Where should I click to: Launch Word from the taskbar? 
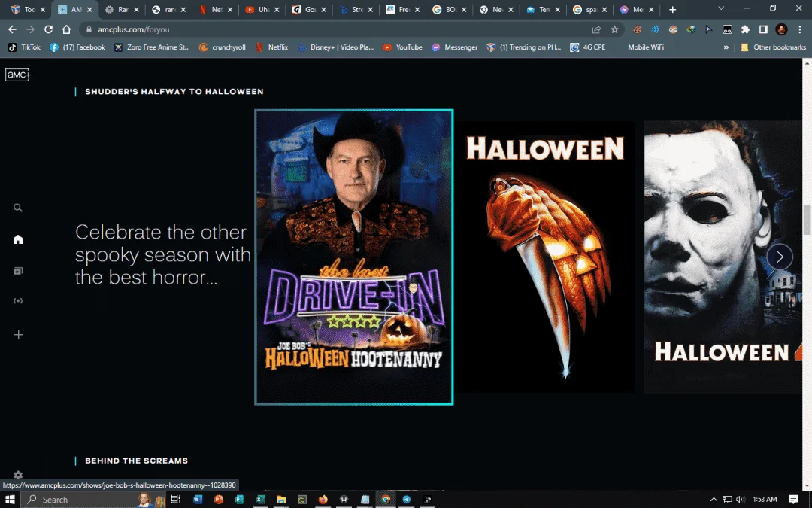[197, 499]
